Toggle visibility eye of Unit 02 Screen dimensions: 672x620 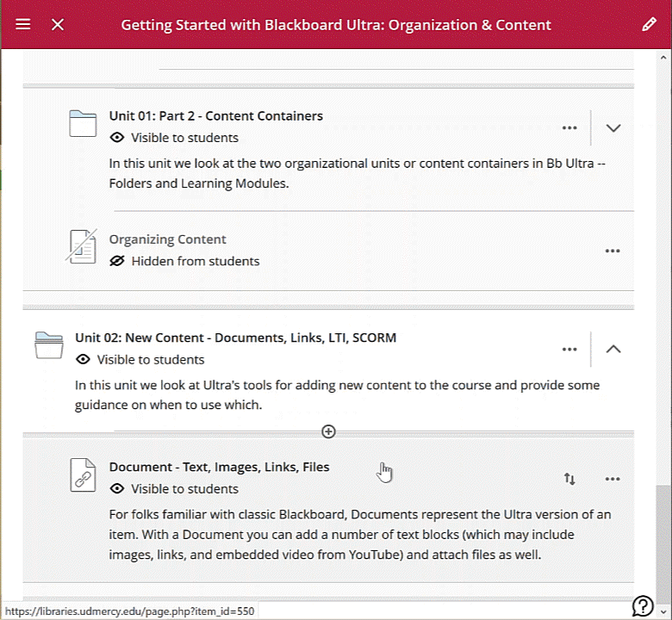[x=84, y=359]
